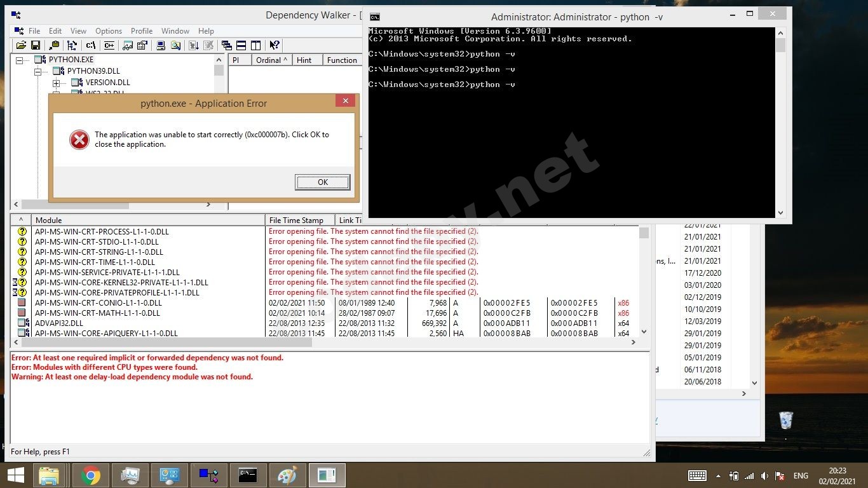
Task: Click the Command Prompt title bar icon
Action: (x=375, y=17)
